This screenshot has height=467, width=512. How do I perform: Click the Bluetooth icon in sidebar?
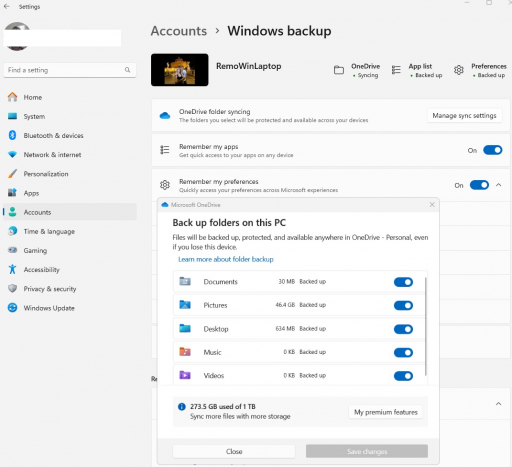pos(12,135)
